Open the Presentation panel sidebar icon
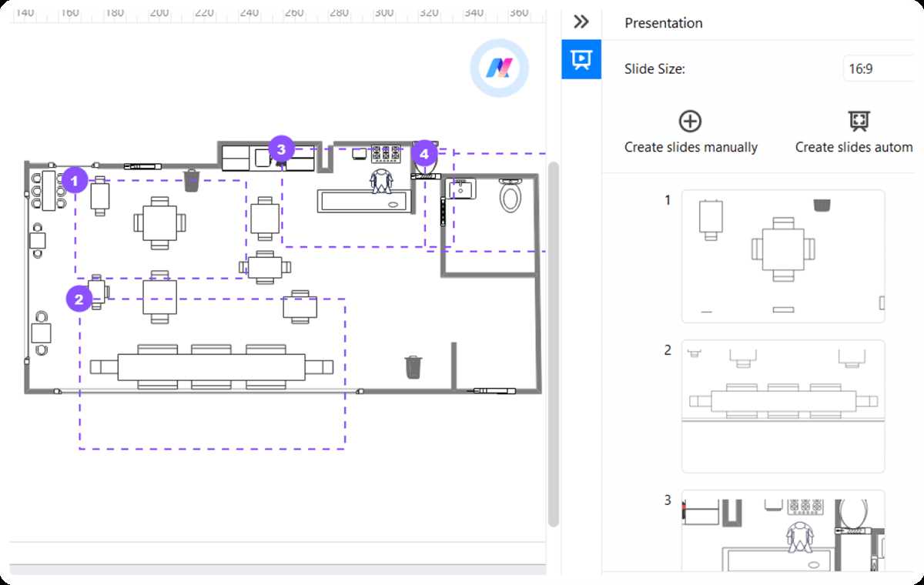This screenshot has height=585, width=924. click(x=581, y=59)
